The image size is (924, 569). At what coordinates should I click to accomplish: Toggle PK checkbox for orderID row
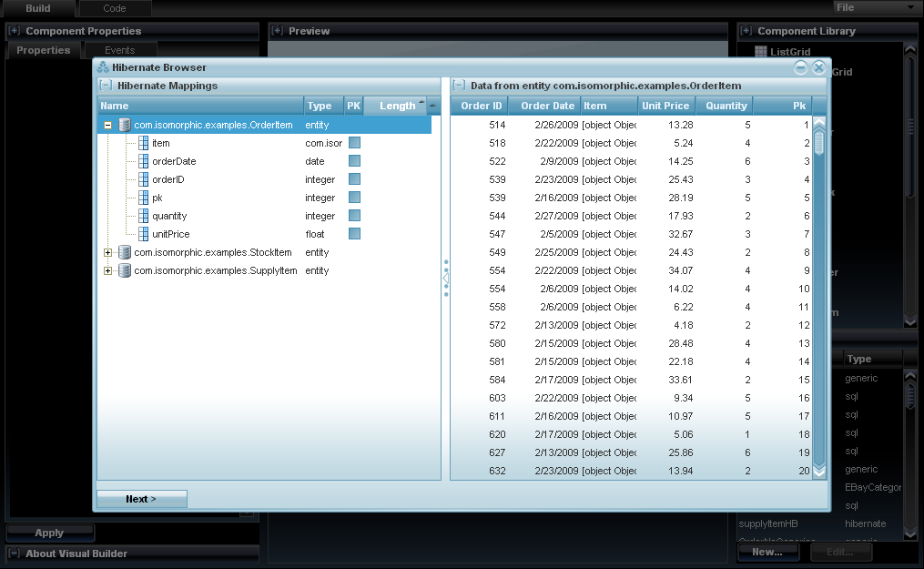point(354,179)
